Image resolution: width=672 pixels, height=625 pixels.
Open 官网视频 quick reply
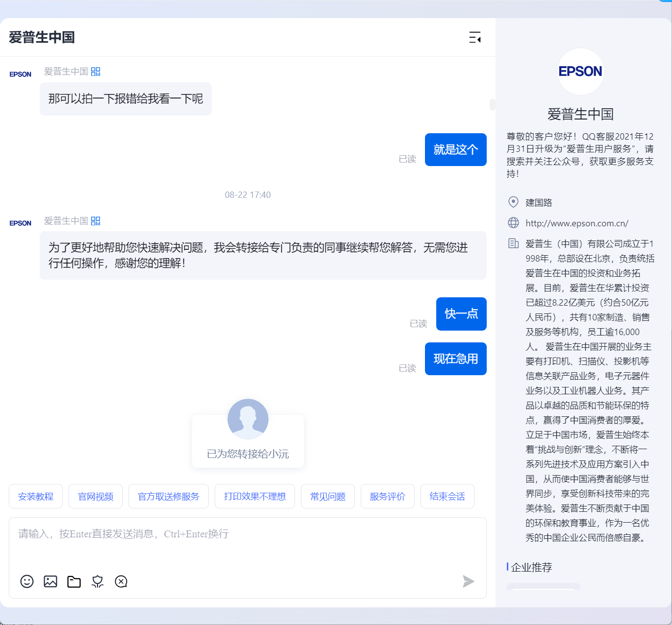(x=96, y=496)
